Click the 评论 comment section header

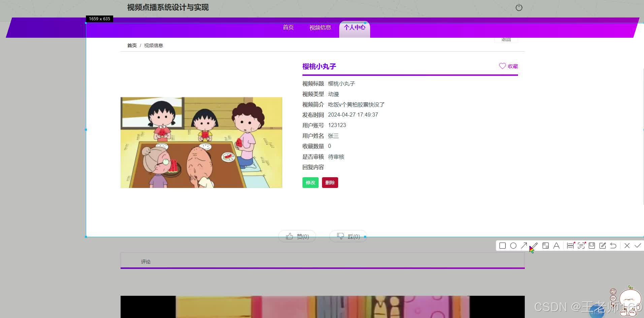pyautogui.click(x=146, y=262)
